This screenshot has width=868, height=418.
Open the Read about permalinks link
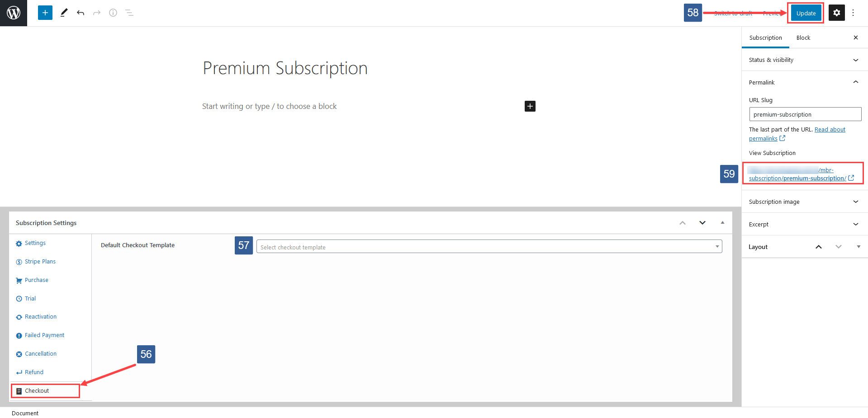[830, 129]
